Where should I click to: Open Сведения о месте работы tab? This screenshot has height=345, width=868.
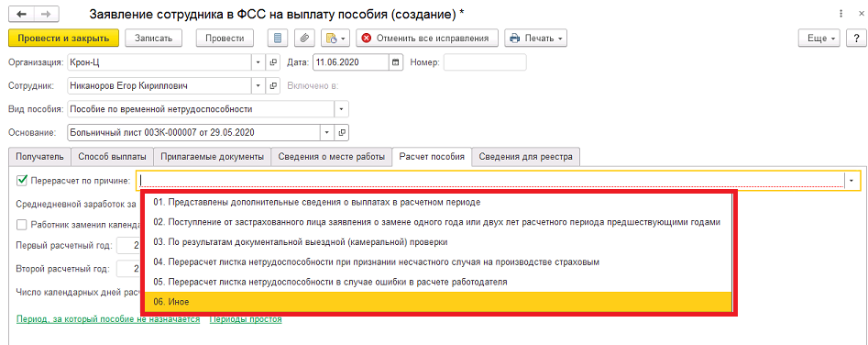[331, 157]
